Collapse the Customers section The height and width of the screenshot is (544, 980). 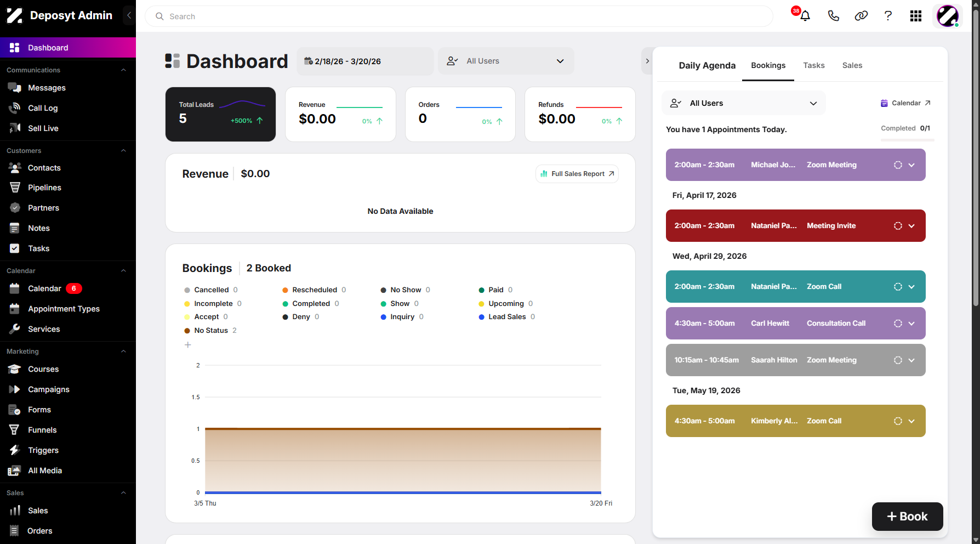[123, 151]
